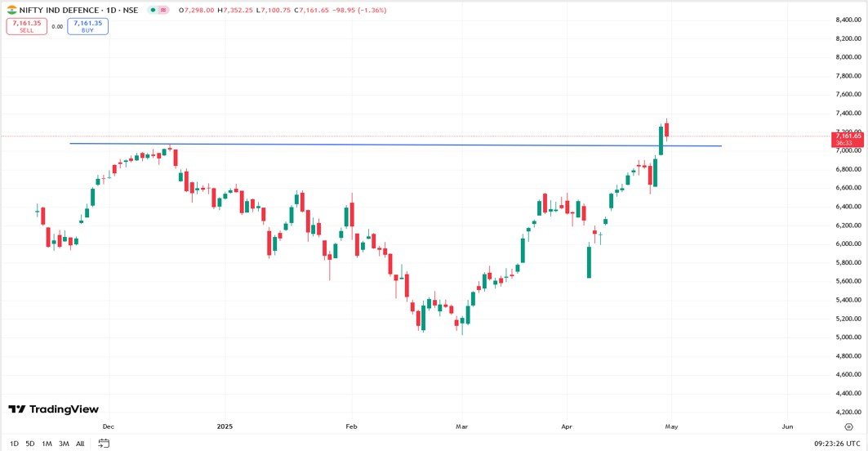Viewport: 868px width, 451px height.
Task: Click the BUY 7,161.35 button
Action: point(88,27)
